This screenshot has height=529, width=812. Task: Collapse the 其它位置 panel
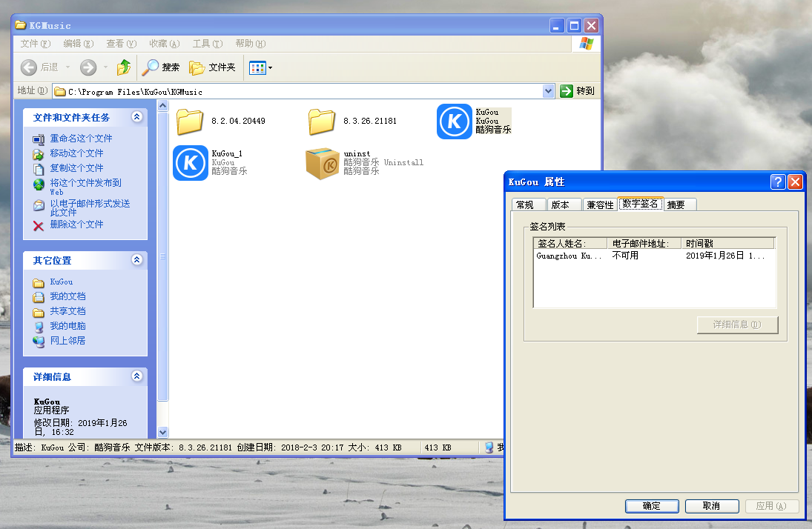tap(136, 260)
